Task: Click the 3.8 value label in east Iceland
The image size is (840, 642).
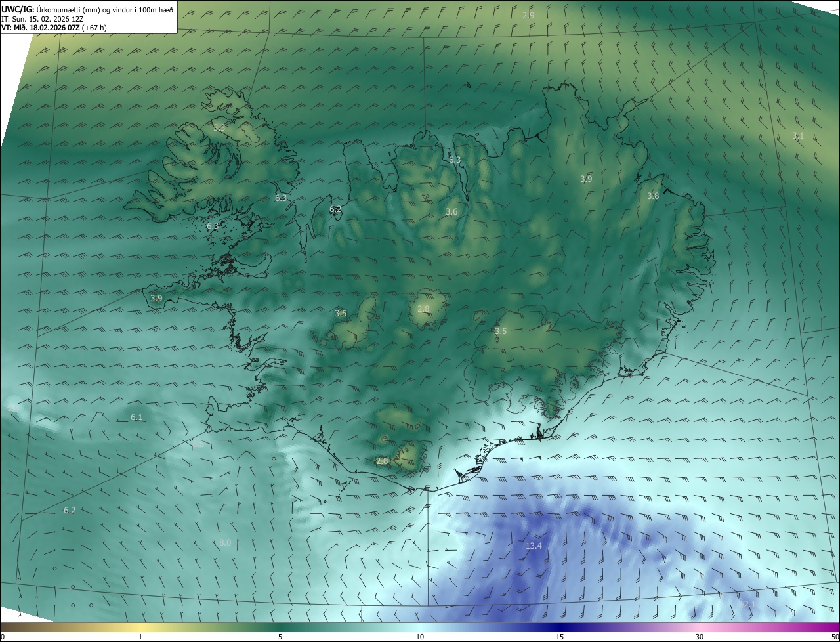Action: coord(653,196)
